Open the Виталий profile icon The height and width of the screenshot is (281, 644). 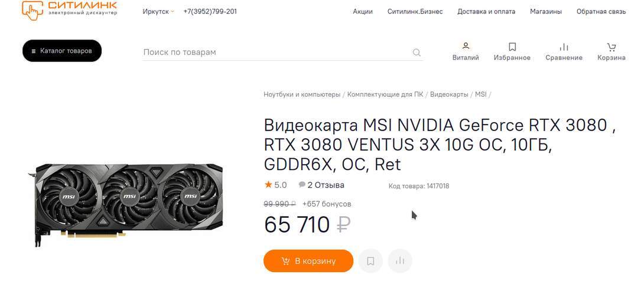click(466, 46)
